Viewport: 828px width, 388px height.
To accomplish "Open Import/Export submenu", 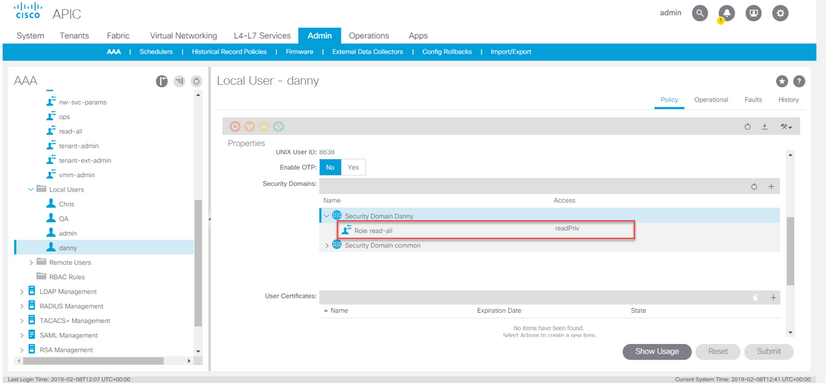I will click(x=511, y=52).
